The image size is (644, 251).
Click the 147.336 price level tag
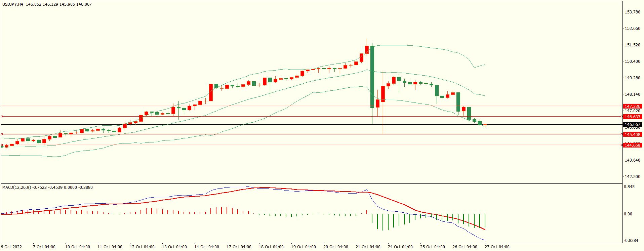(x=632, y=106)
